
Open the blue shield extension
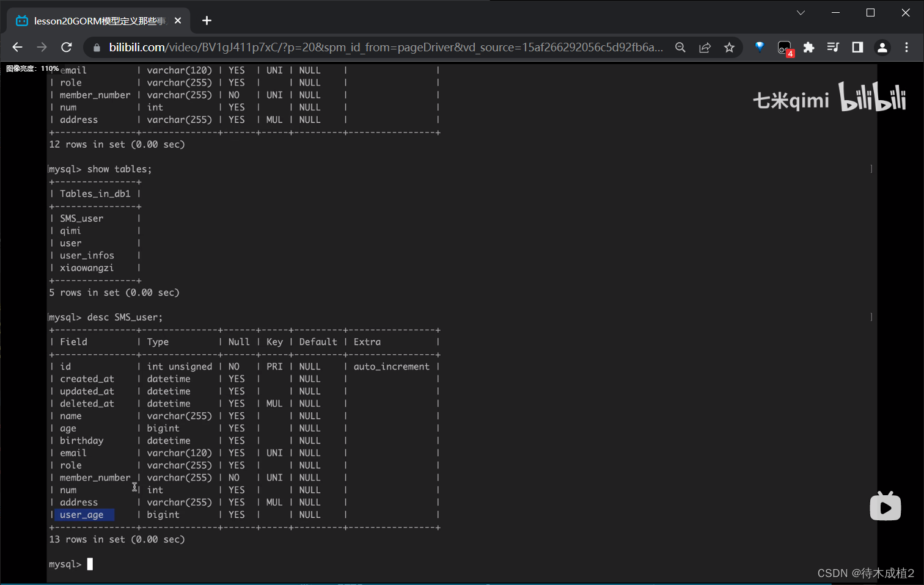760,46
